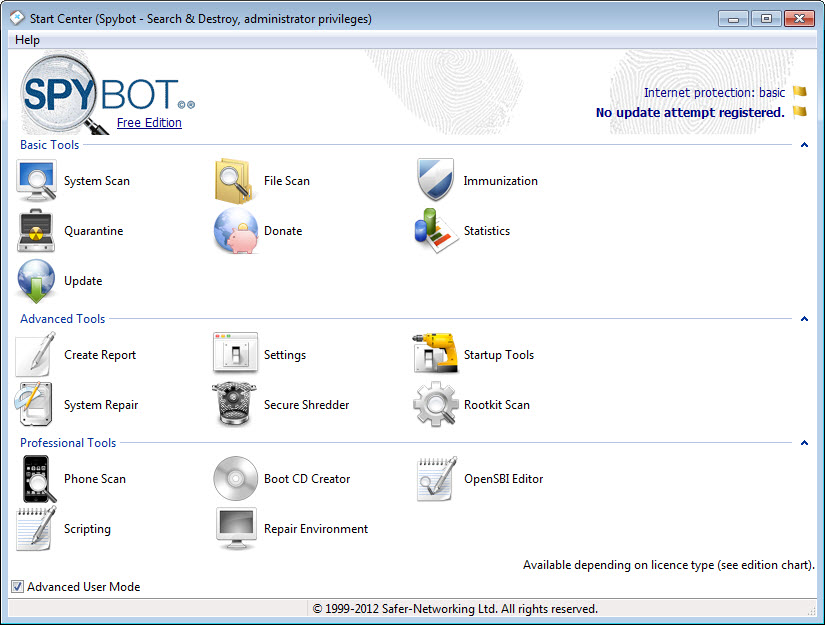Viewport: 825px width, 625px height.
Task: Open the Immunization shield icon
Action: click(x=435, y=180)
